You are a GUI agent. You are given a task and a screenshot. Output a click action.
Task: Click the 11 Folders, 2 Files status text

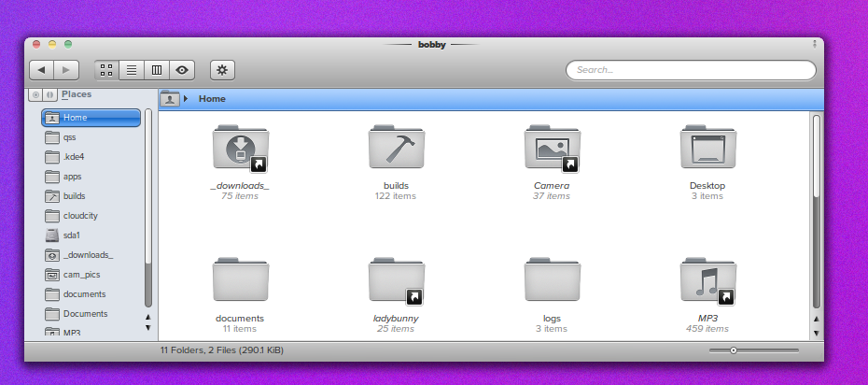(222, 350)
